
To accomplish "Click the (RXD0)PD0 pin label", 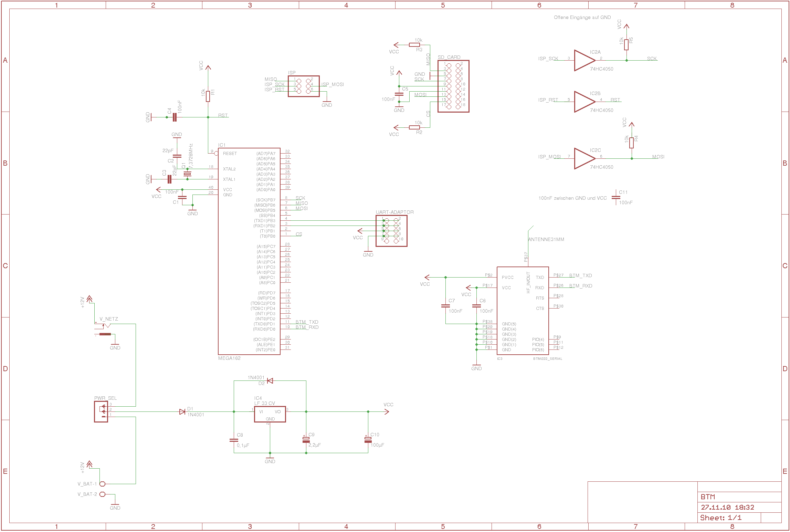I will [x=264, y=329].
